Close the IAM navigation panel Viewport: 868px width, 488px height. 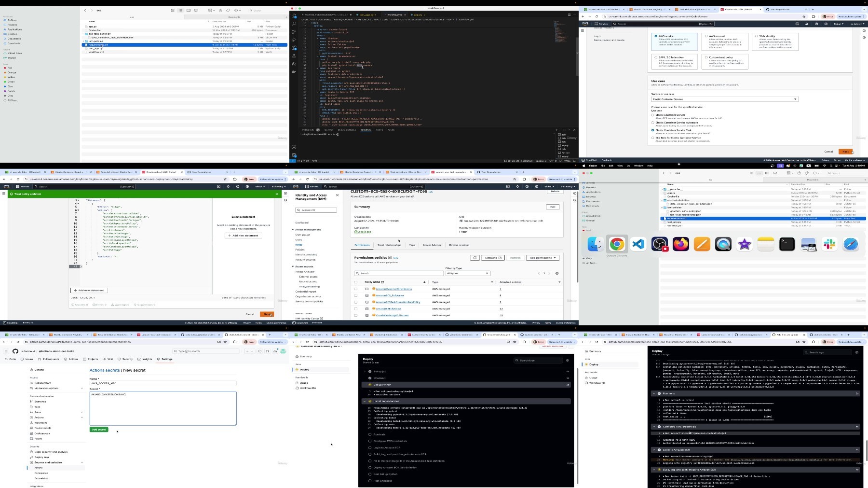pyautogui.click(x=337, y=195)
